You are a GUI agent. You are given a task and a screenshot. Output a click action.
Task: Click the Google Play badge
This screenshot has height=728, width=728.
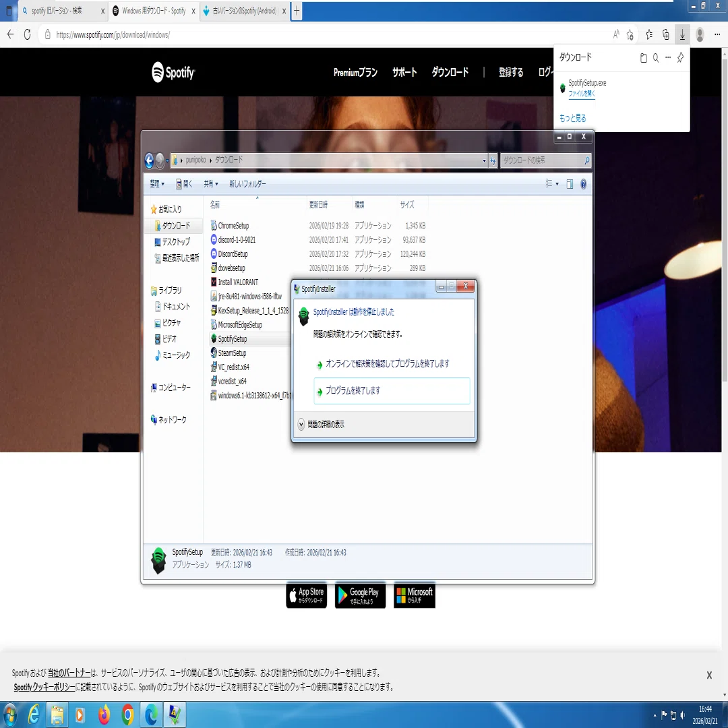360,595
